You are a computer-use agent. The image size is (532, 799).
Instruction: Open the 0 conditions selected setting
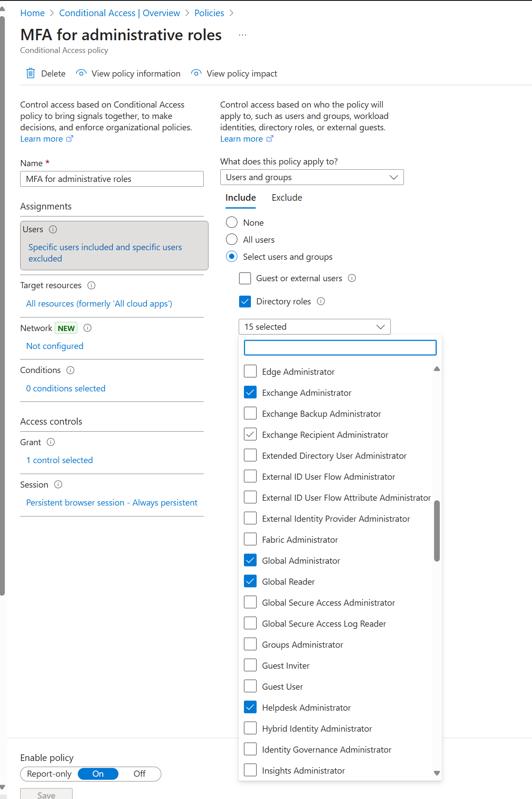[x=66, y=388]
